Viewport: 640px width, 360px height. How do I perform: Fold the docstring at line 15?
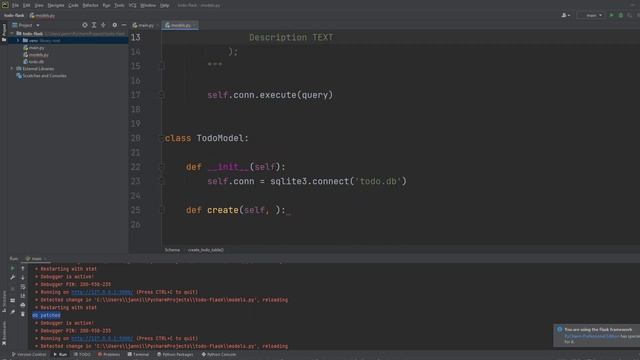click(162, 65)
